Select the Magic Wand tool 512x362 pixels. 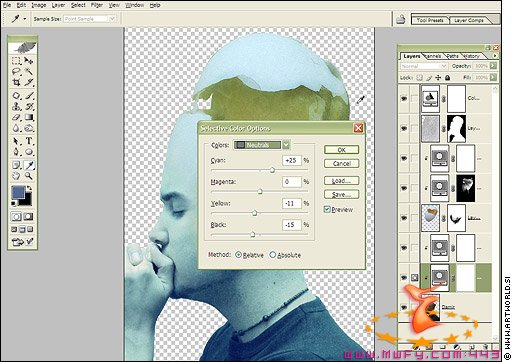29,71
